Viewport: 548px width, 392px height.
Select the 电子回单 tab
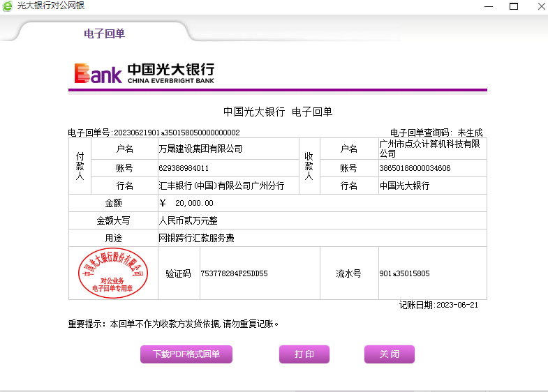point(104,33)
